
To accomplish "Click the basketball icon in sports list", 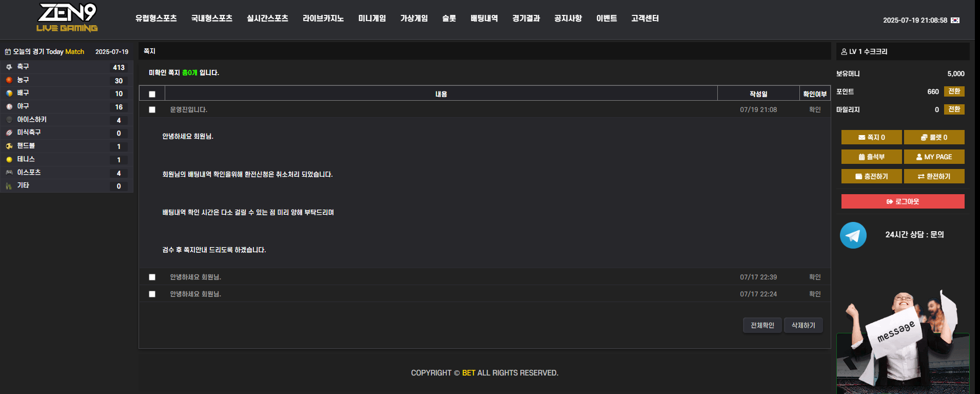I will [9, 80].
